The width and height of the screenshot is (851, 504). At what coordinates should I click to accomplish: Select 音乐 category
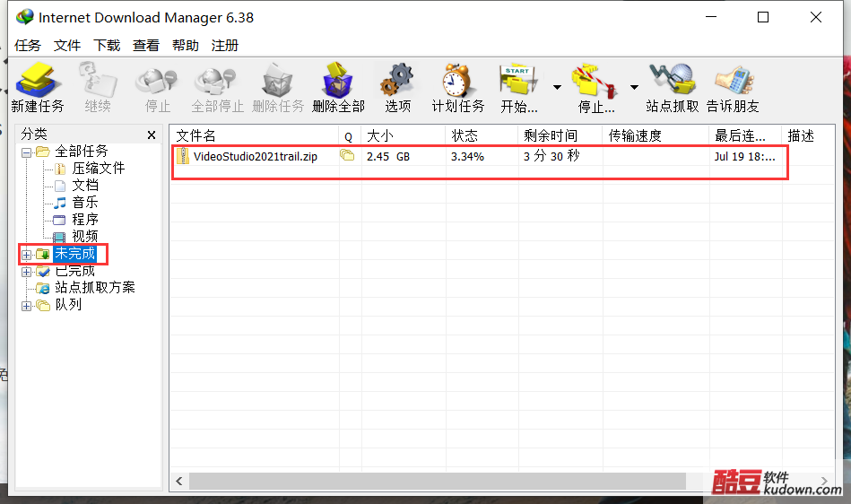click(85, 203)
